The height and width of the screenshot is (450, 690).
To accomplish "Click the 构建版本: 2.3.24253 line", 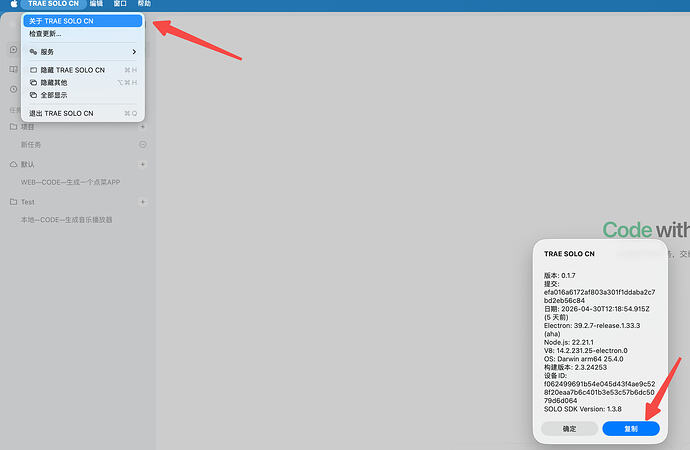I will [575, 367].
